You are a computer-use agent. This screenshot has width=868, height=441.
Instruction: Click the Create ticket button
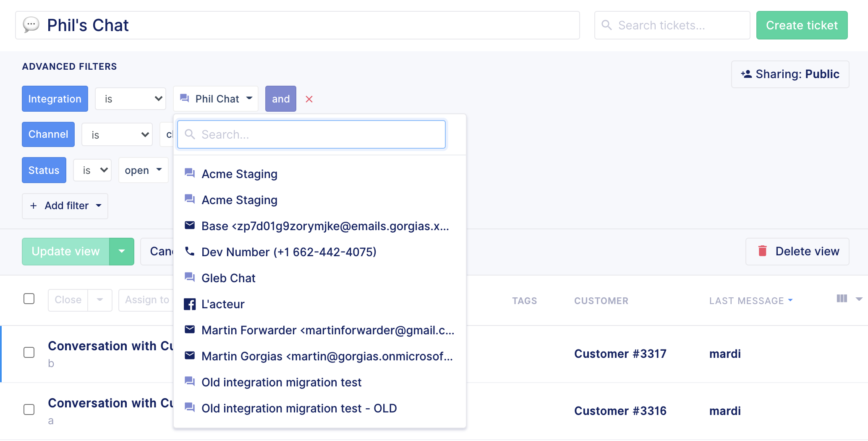[x=802, y=25]
